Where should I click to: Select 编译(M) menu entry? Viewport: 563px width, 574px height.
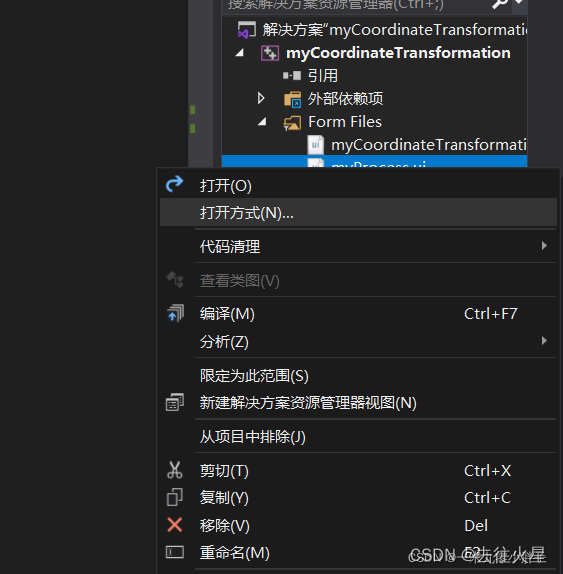point(358,314)
